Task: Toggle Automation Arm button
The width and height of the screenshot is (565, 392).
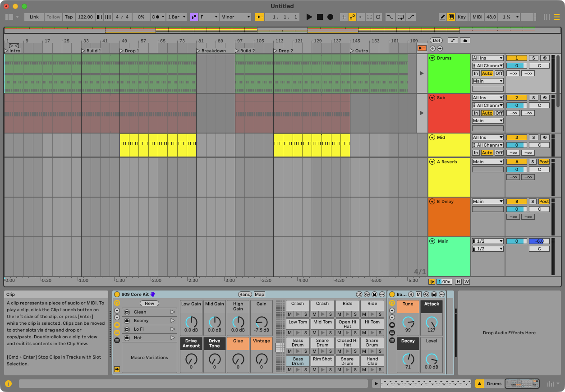Action: [x=352, y=17]
